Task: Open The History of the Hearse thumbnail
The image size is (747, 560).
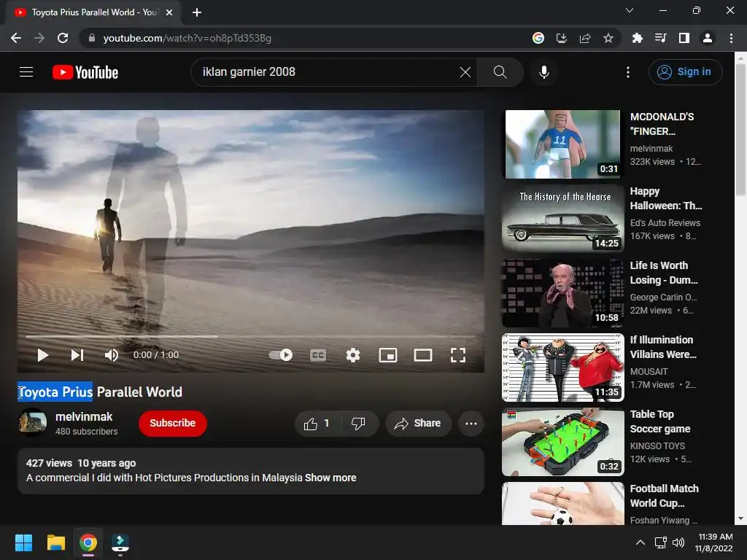Action: coord(562,219)
